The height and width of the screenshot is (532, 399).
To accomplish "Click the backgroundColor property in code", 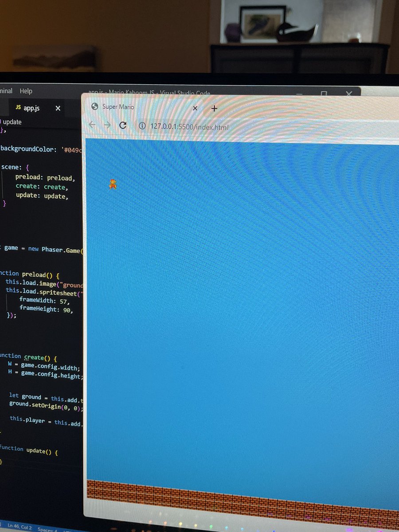I will click(x=28, y=148).
